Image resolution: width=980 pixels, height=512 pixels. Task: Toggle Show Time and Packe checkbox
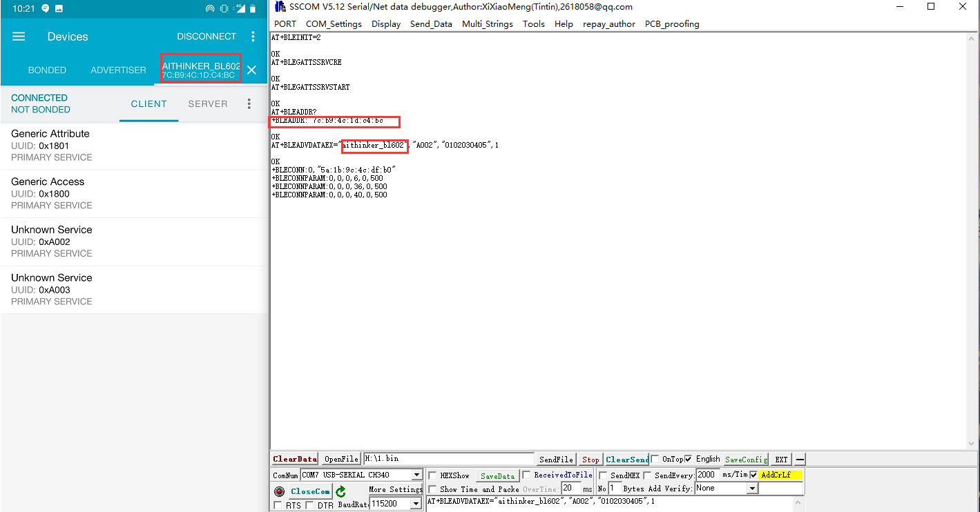pos(432,489)
